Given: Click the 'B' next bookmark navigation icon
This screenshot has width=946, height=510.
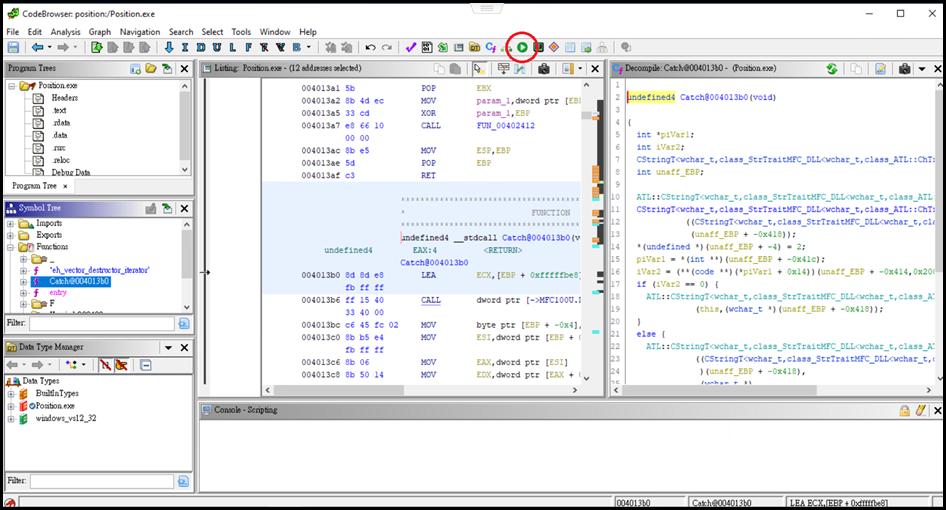Looking at the screenshot, I should click(297, 47).
